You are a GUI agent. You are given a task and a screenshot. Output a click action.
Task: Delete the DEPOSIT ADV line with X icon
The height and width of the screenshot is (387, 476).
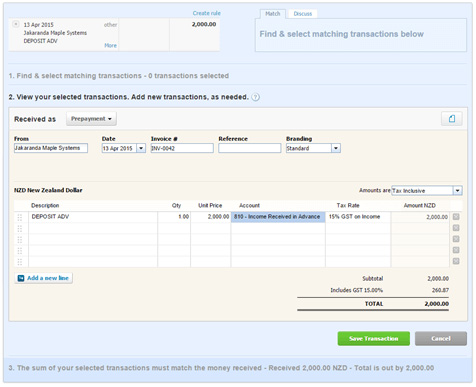(x=456, y=217)
